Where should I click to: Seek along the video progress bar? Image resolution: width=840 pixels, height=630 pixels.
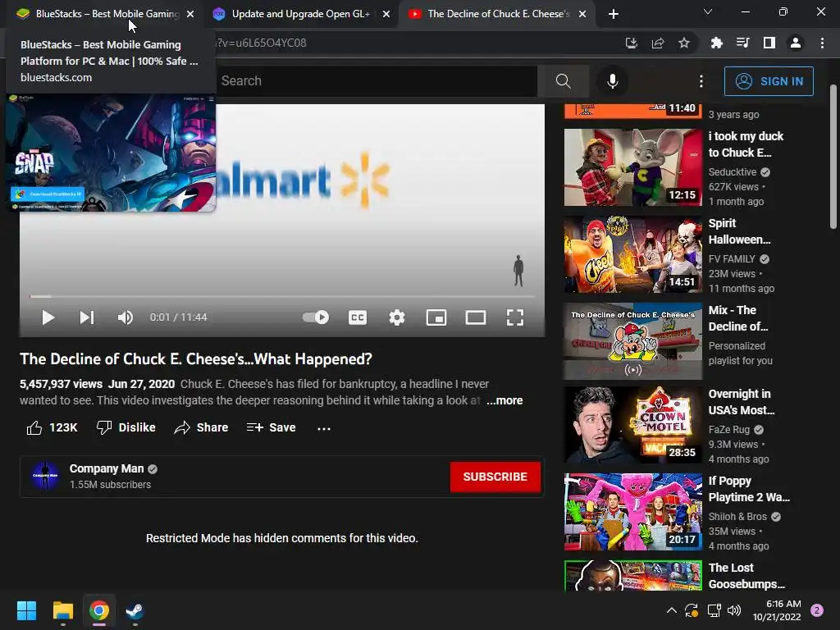coord(282,295)
